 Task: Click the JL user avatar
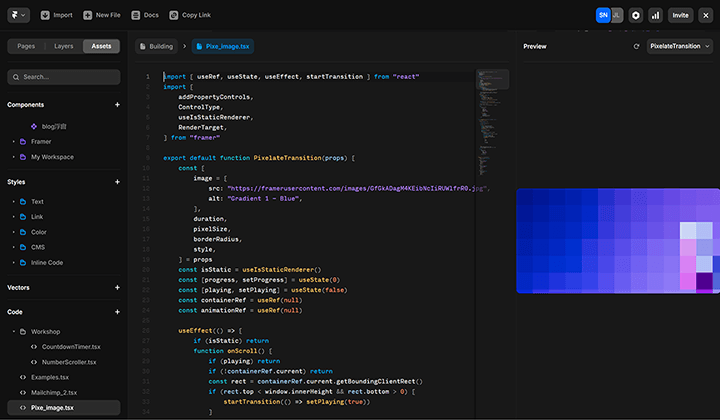(x=617, y=15)
